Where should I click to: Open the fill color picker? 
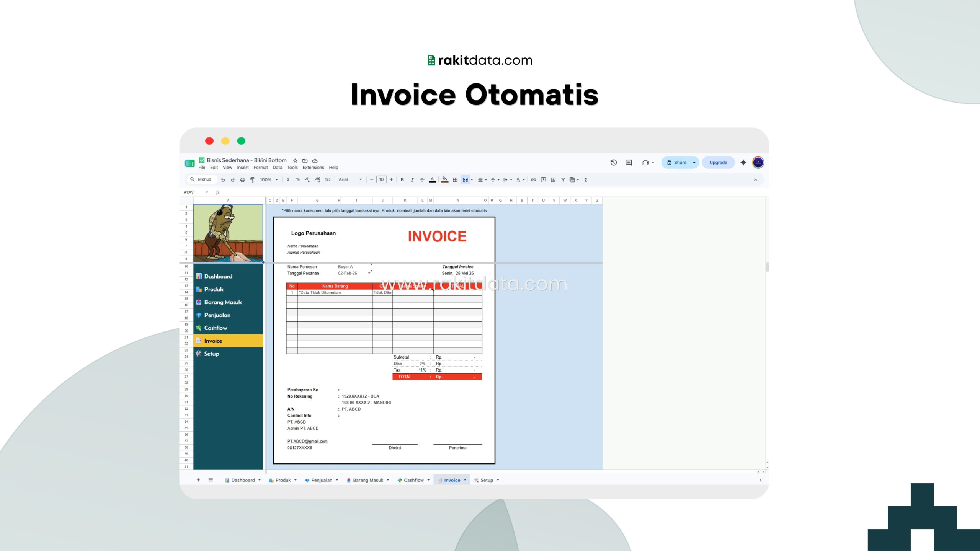445,179
